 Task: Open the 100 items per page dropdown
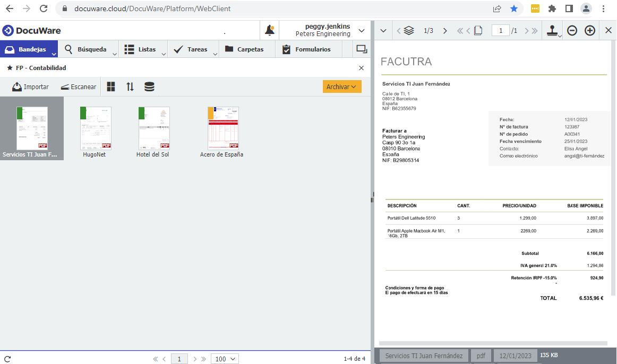click(x=225, y=359)
